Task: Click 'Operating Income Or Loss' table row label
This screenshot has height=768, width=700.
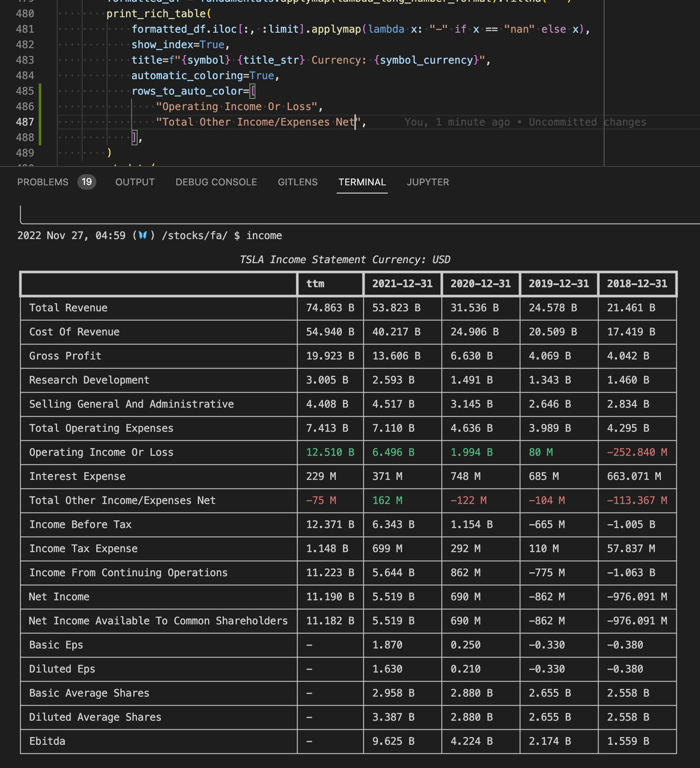Action: point(101,452)
